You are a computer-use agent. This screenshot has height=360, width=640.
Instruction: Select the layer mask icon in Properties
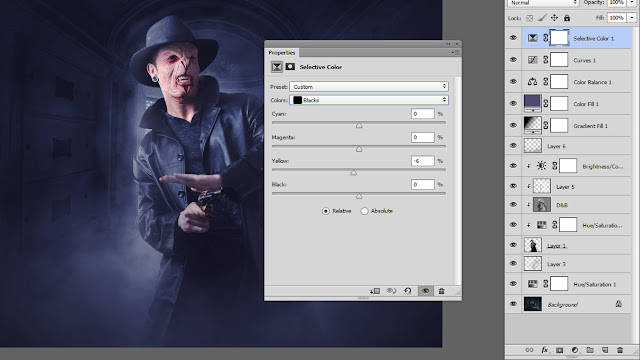pyautogui.click(x=290, y=67)
